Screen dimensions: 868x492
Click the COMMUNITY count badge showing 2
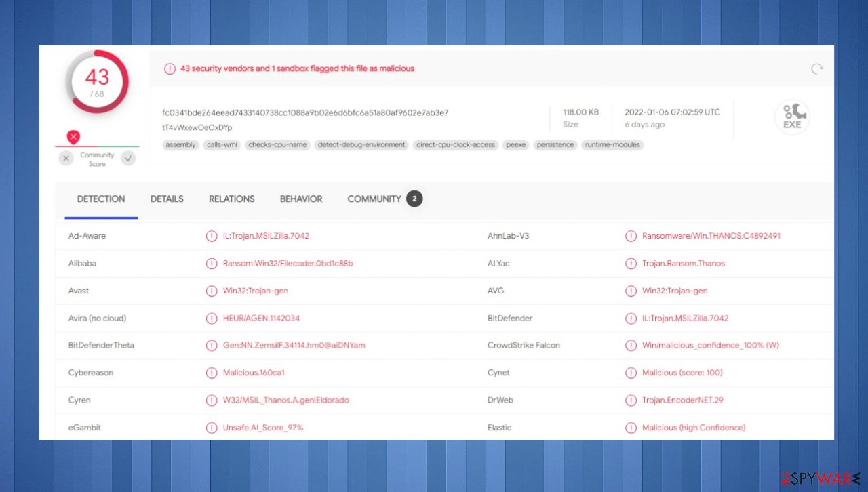pos(414,199)
